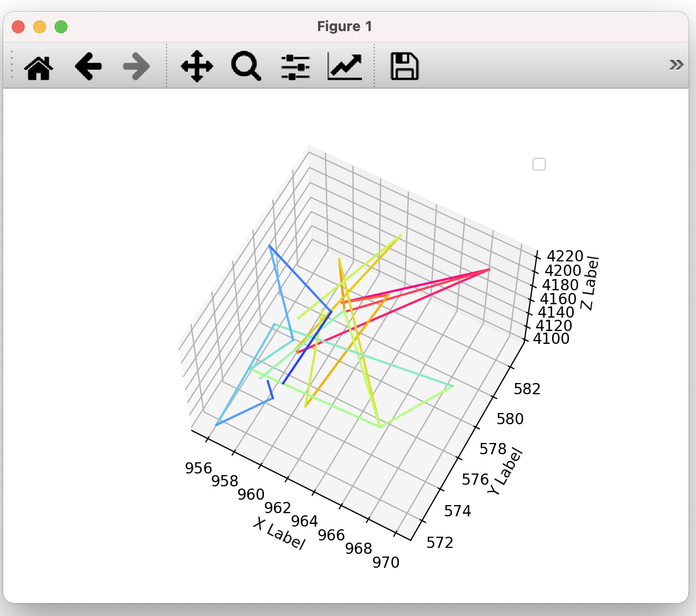Open the configure subplots dialog
The width and height of the screenshot is (696, 616).
click(296, 67)
